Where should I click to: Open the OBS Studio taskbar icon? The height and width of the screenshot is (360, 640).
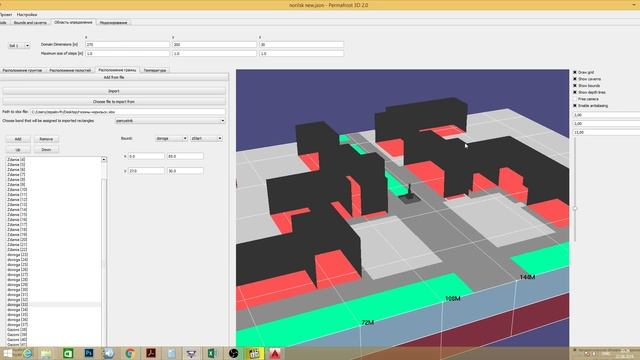tap(233, 353)
